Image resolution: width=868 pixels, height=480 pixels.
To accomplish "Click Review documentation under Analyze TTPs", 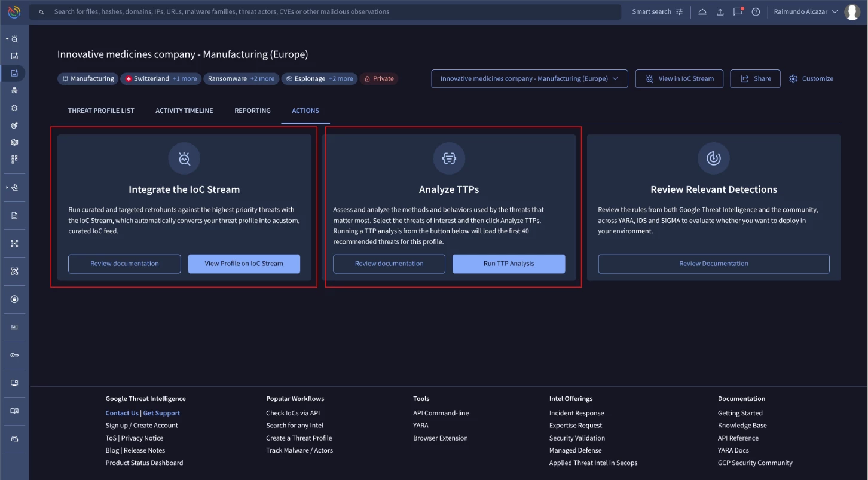I will click(x=389, y=264).
